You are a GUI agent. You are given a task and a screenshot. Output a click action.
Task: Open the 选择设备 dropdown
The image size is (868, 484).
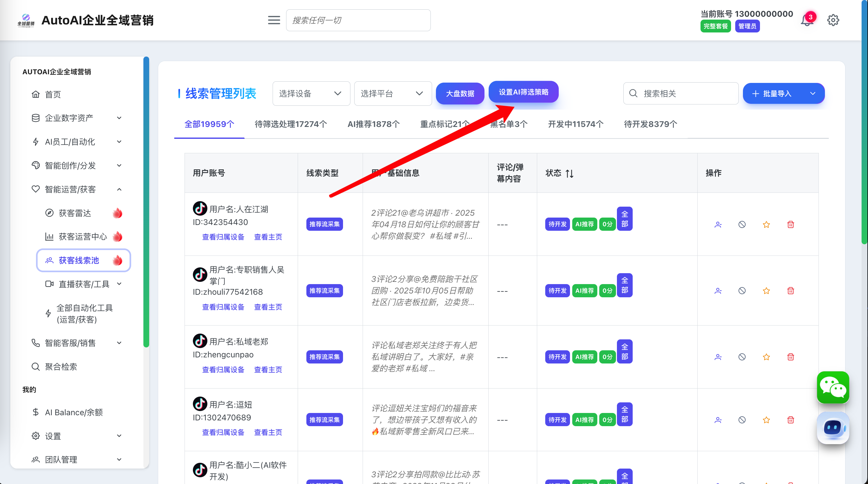point(311,93)
